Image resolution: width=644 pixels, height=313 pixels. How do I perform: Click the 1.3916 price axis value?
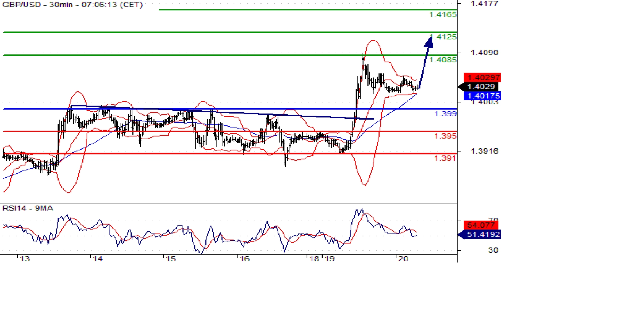pos(484,151)
